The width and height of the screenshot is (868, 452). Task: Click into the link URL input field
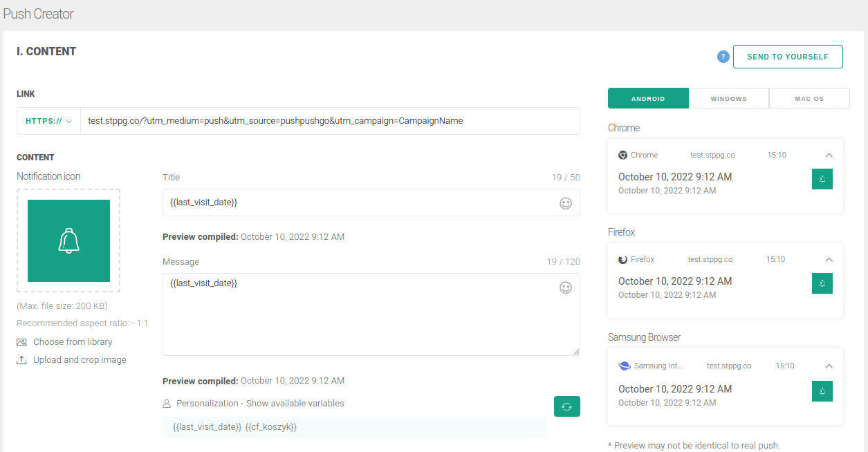(x=329, y=121)
